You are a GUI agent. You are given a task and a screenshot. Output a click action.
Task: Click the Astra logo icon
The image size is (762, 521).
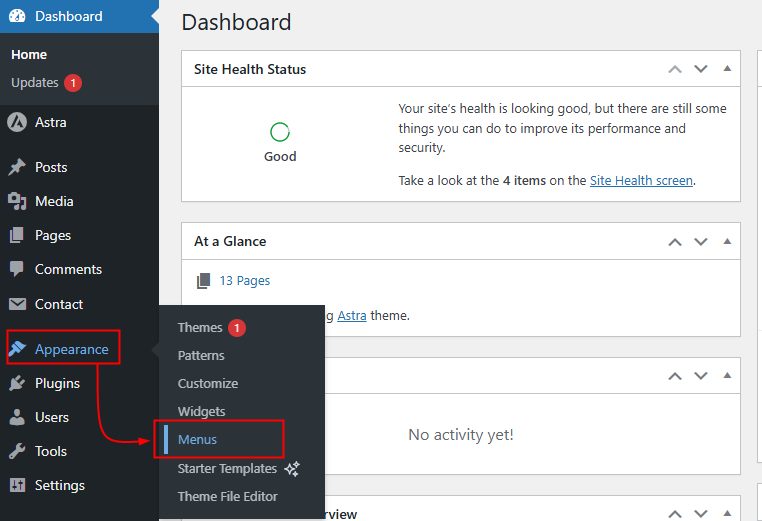17,122
